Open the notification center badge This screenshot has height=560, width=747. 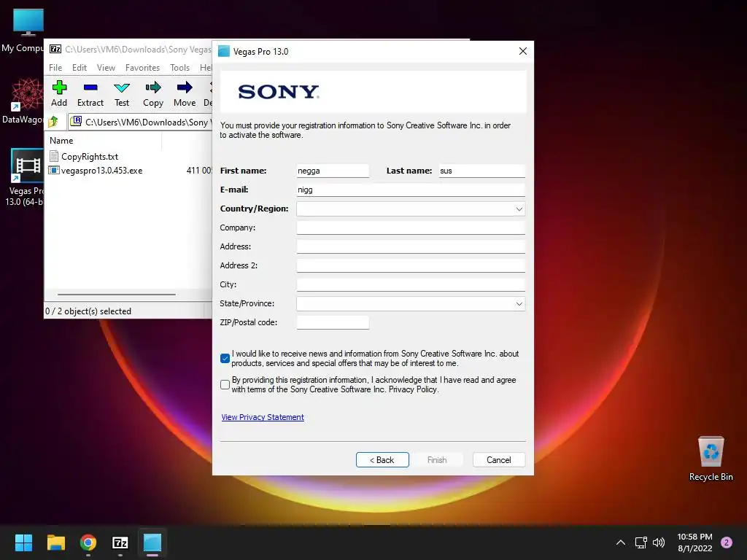(x=727, y=542)
